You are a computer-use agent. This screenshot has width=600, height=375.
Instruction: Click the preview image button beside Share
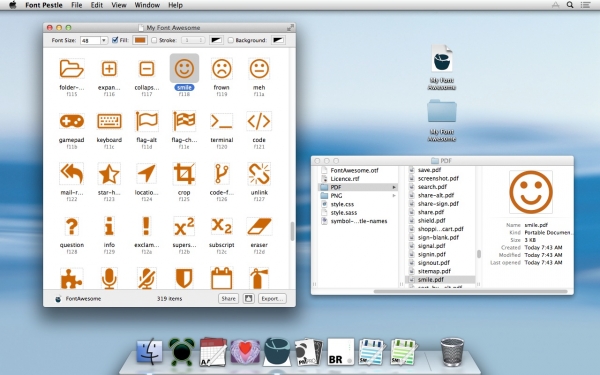pos(248,298)
